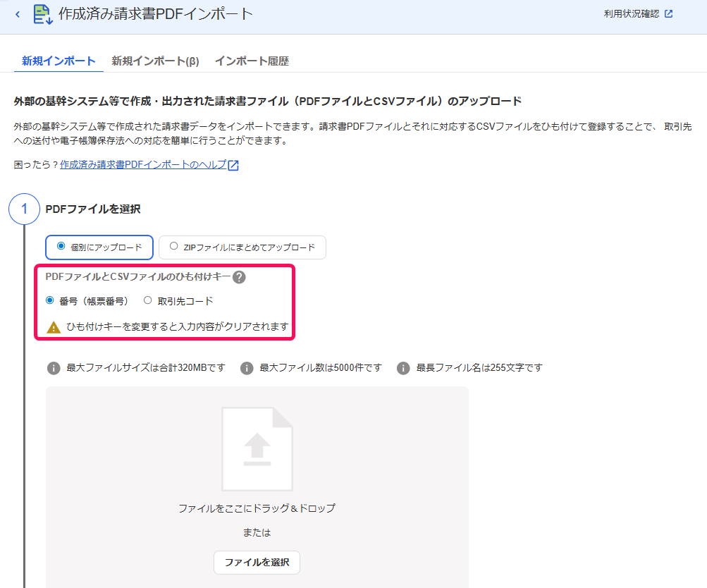
Task: Open 作成済み請求書PDFインポートのヘルプ link
Action: coord(143,164)
